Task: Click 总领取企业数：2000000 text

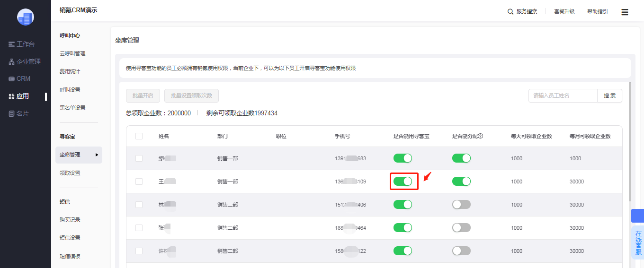Action: pos(158,113)
